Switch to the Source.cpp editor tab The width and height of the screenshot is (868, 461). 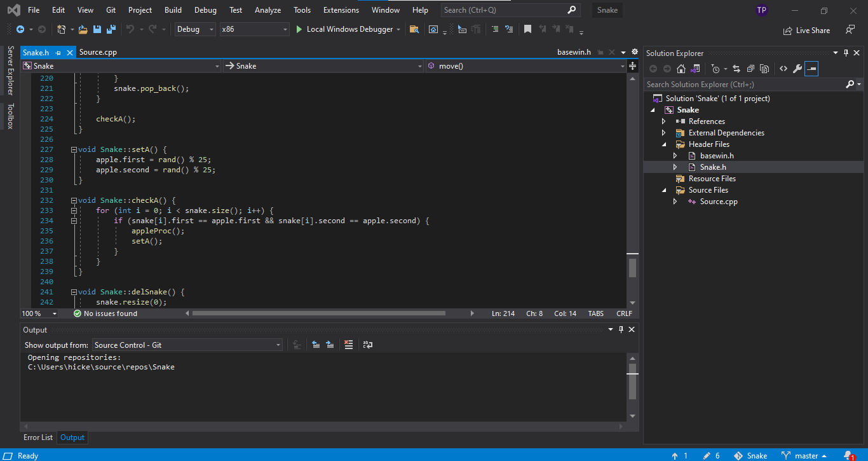(x=98, y=52)
